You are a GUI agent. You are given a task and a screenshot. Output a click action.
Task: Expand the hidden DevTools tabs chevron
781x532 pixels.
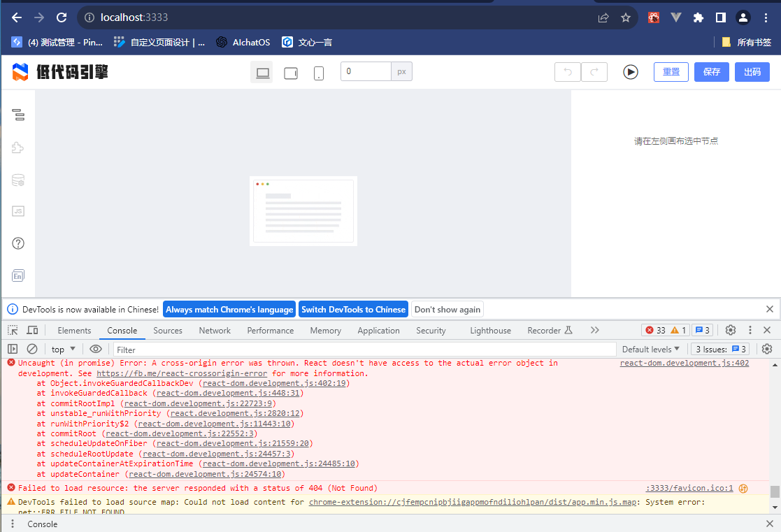595,330
